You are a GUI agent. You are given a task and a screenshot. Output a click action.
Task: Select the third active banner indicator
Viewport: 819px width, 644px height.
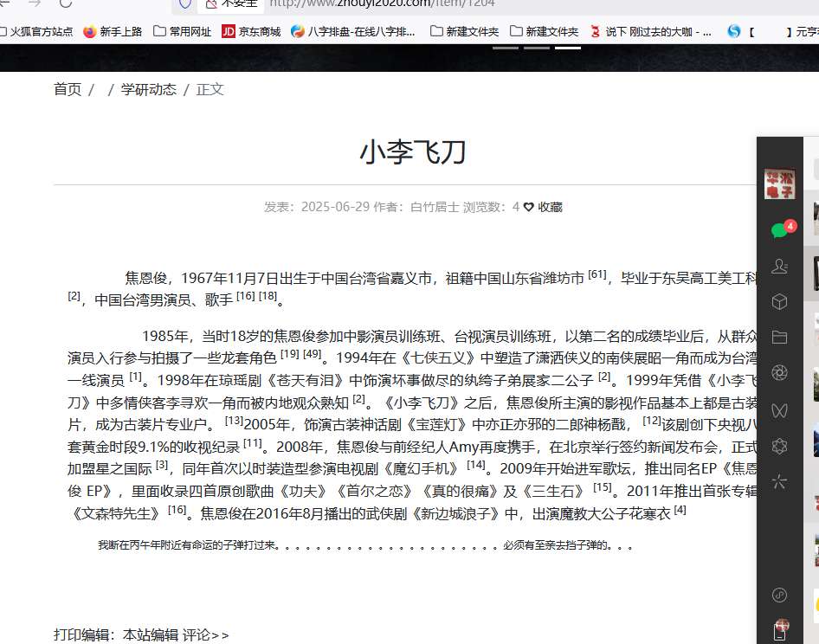coord(568,48)
